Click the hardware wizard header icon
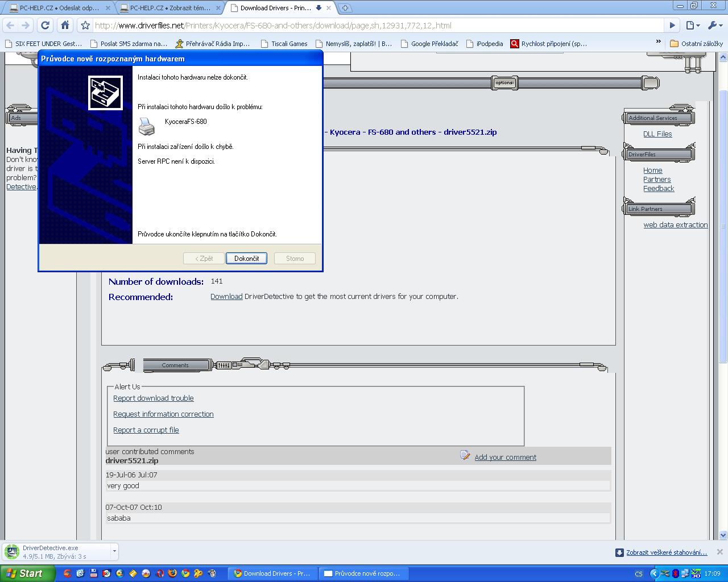Viewport: 728px width, 582px height. 105,93
